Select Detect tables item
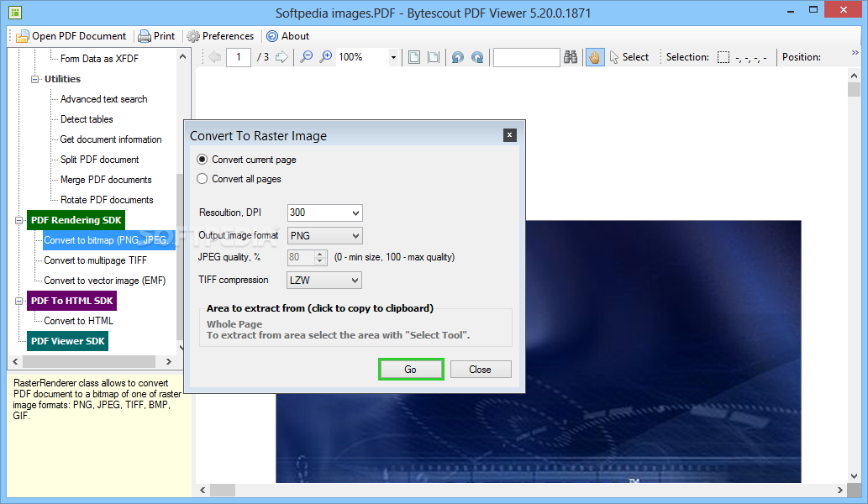This screenshot has height=504, width=868. (87, 119)
